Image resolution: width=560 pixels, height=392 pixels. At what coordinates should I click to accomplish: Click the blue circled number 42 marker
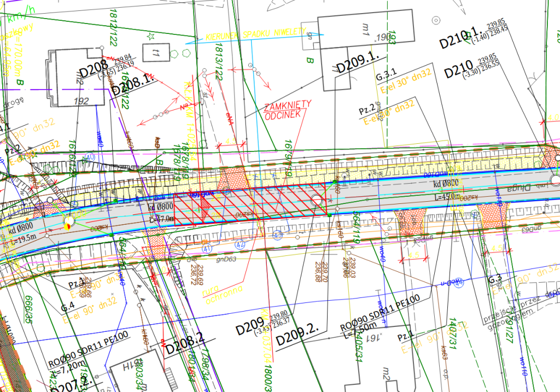(239, 244)
